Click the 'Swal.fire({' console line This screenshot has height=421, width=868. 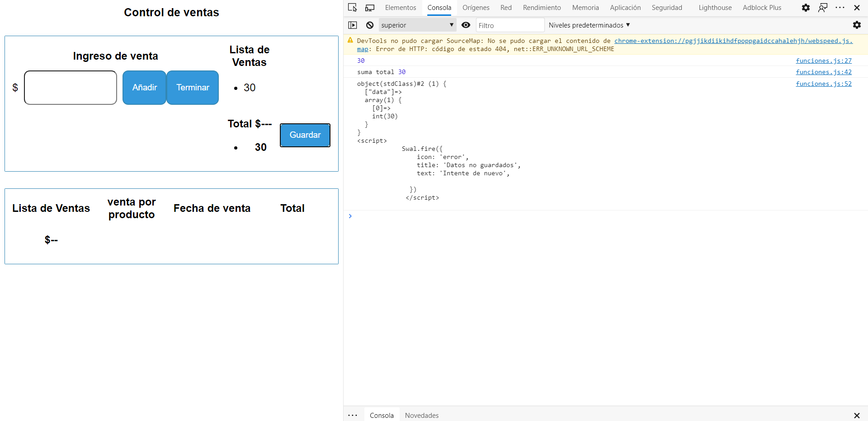[422, 149]
